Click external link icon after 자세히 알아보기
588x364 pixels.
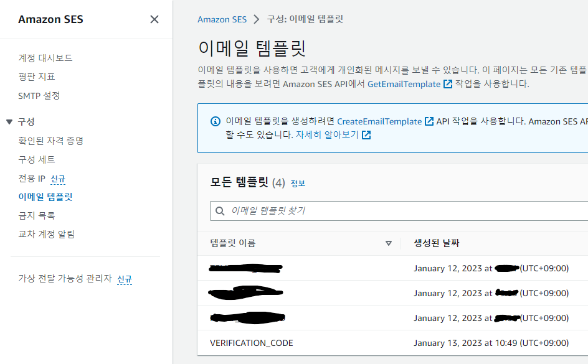[x=366, y=135]
